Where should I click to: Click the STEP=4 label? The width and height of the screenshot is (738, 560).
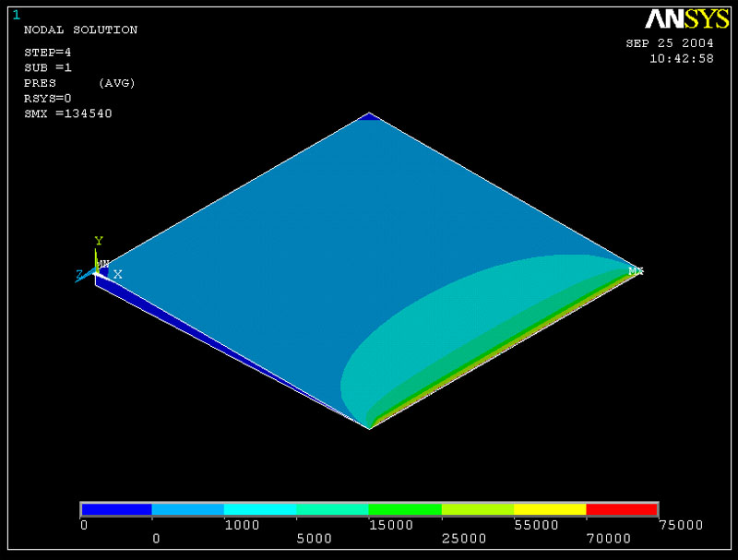tap(48, 53)
